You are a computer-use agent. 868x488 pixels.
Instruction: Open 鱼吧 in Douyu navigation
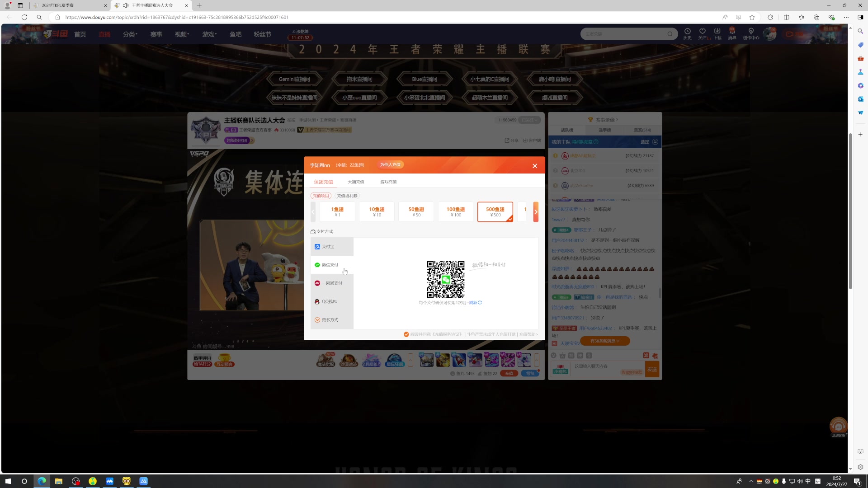[x=236, y=34]
